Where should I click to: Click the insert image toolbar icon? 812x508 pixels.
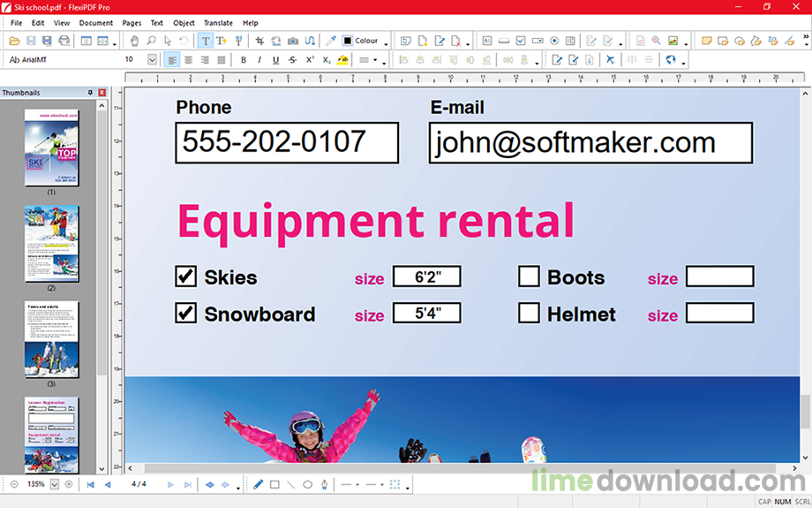click(x=673, y=41)
